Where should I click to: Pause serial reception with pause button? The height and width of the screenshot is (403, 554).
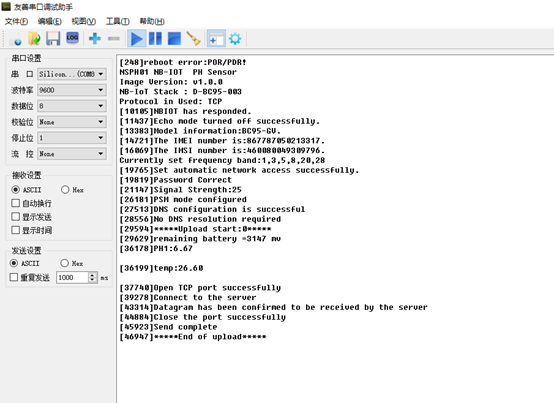(155, 38)
